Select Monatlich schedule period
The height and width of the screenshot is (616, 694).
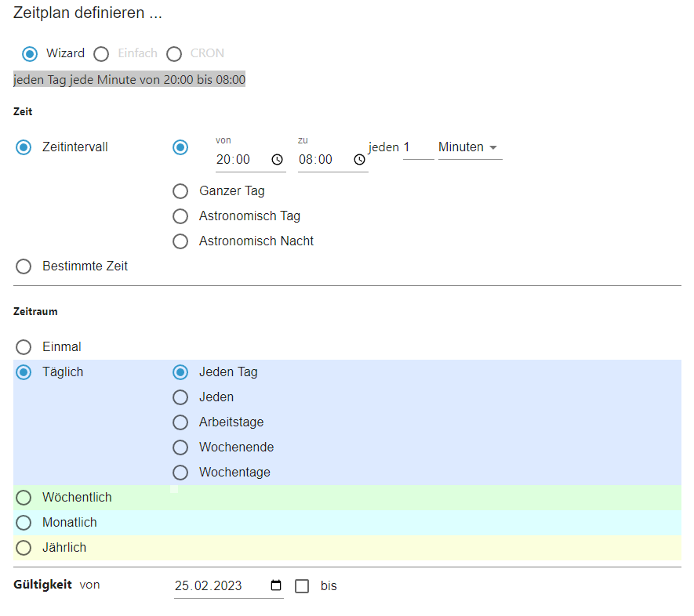tap(24, 523)
